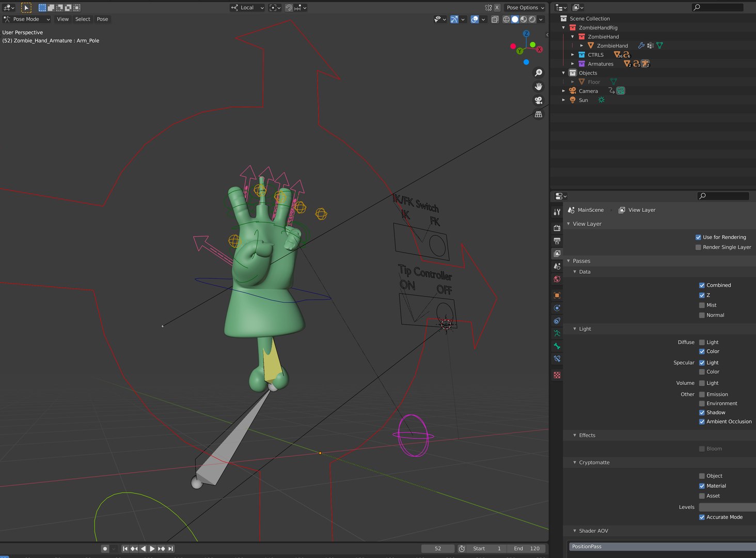Open the Pose Mode dropdown
Image resolution: width=756 pixels, height=558 pixels.
pos(27,19)
